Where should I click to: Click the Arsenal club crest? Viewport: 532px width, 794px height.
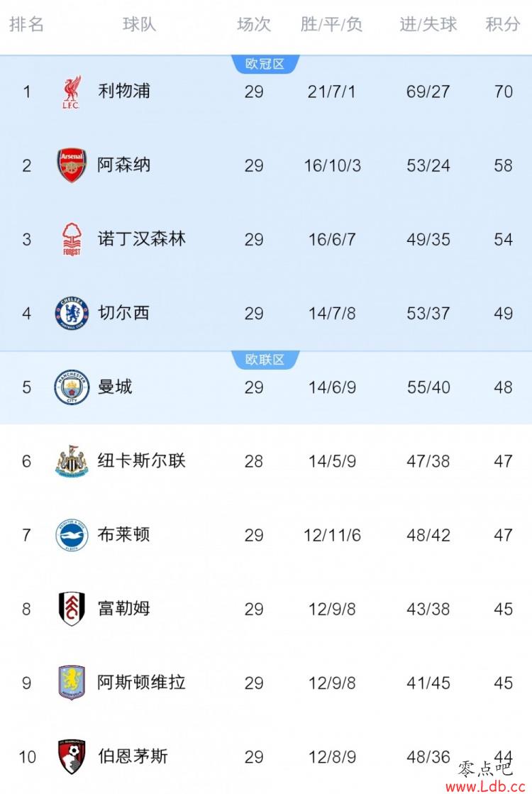[72, 165]
